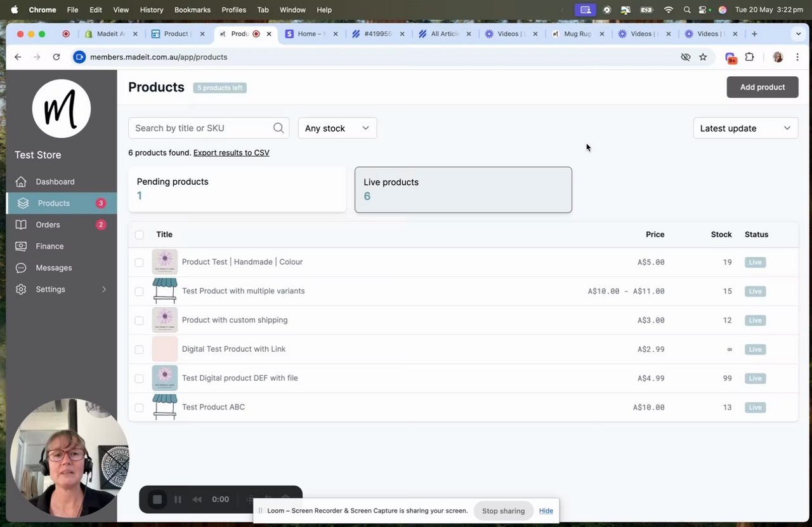The image size is (812, 527).
Task: Click the Test Store logo
Action: point(62,109)
